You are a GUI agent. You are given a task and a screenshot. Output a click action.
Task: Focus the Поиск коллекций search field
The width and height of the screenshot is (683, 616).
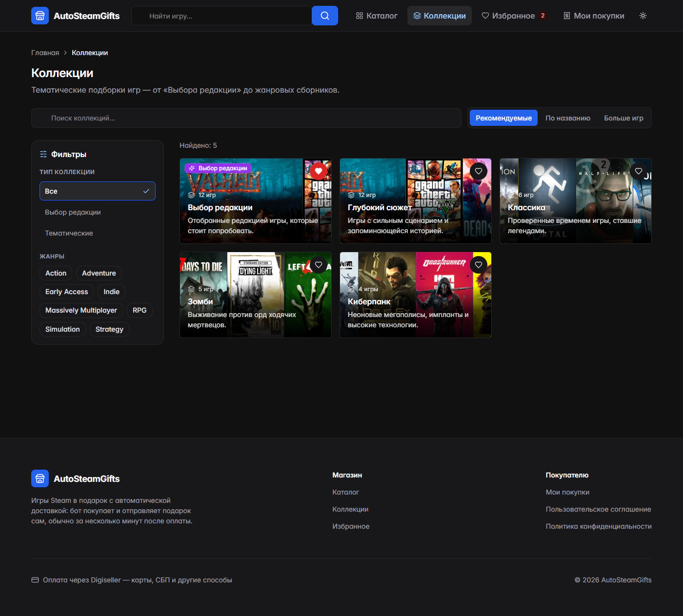[246, 118]
